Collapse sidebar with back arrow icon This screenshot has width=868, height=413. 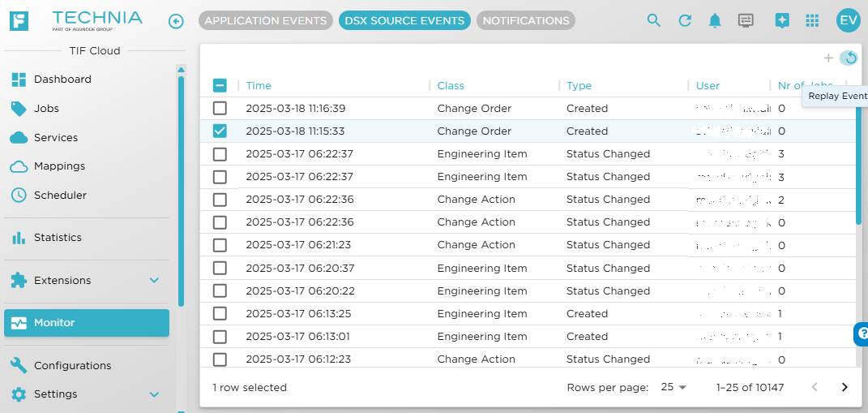pos(176,21)
